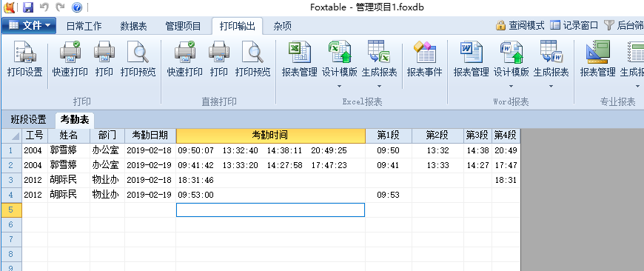Click the empty 考勤时间 cell in row 5
This screenshot has width=644, height=271.
[x=271, y=210]
